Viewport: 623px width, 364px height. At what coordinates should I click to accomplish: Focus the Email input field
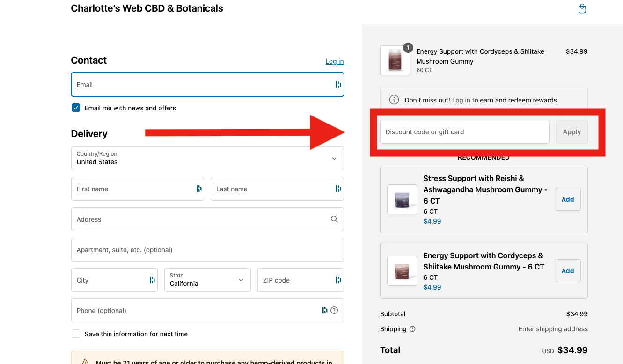point(207,85)
